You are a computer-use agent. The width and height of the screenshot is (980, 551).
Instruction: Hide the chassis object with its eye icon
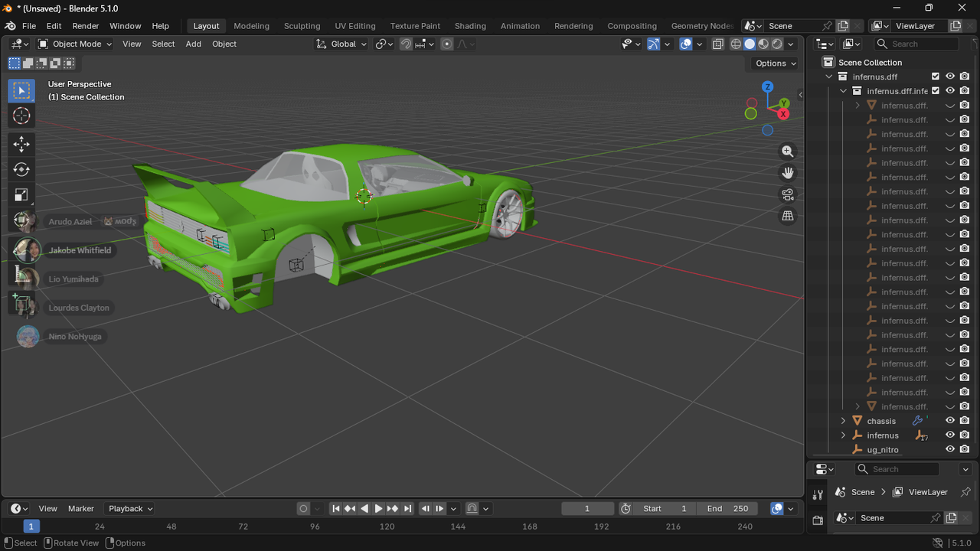950,421
